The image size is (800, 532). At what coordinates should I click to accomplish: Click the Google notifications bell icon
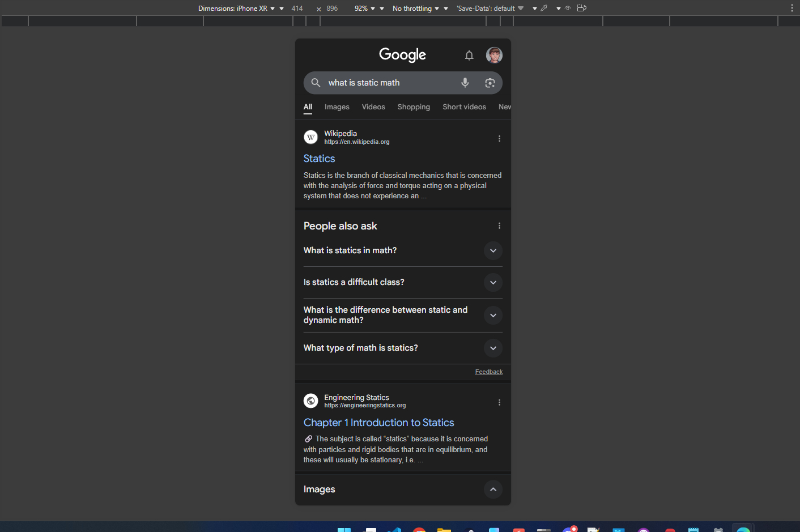click(x=469, y=55)
